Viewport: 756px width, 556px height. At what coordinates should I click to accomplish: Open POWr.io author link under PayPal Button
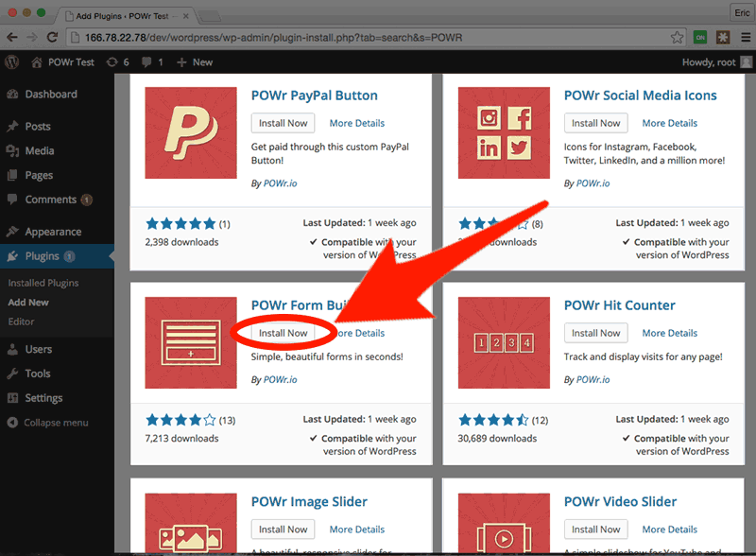pos(280,183)
